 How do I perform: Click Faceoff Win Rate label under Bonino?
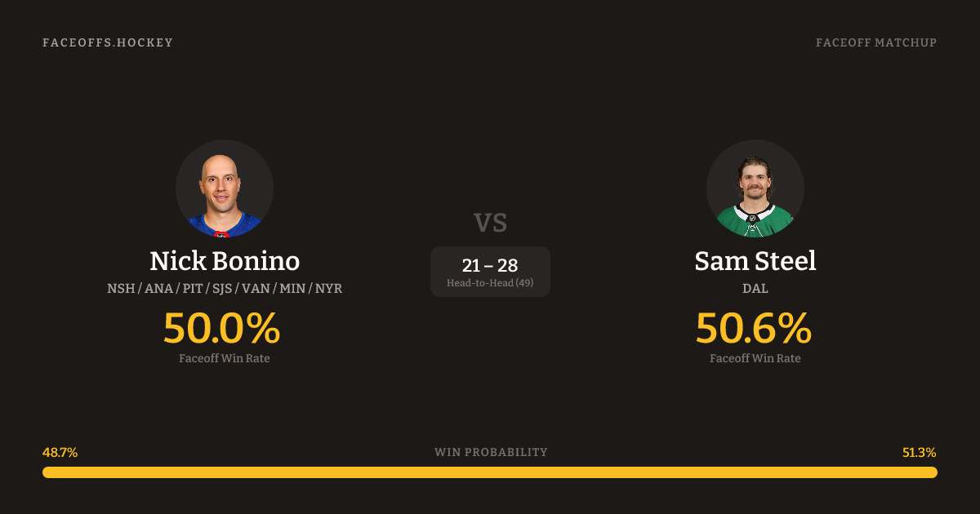tap(225, 358)
